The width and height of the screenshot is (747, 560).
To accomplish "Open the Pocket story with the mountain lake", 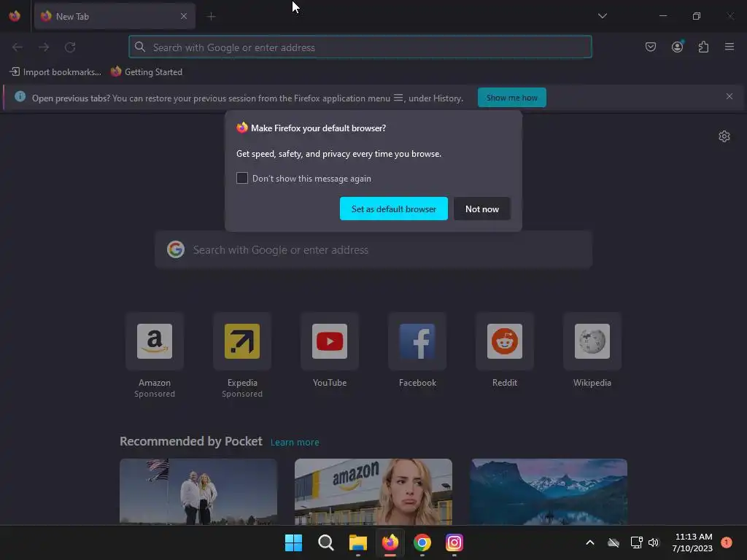I will click(549, 492).
